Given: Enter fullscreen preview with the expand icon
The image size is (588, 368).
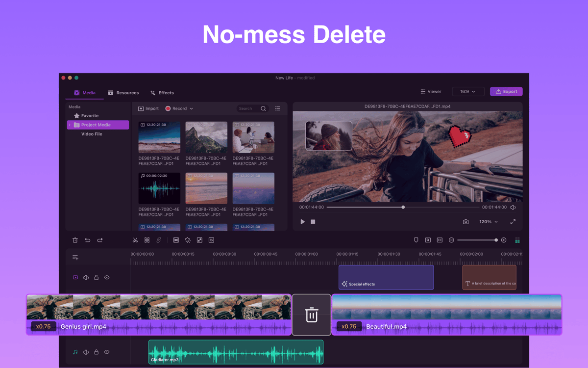Looking at the screenshot, I should (513, 222).
